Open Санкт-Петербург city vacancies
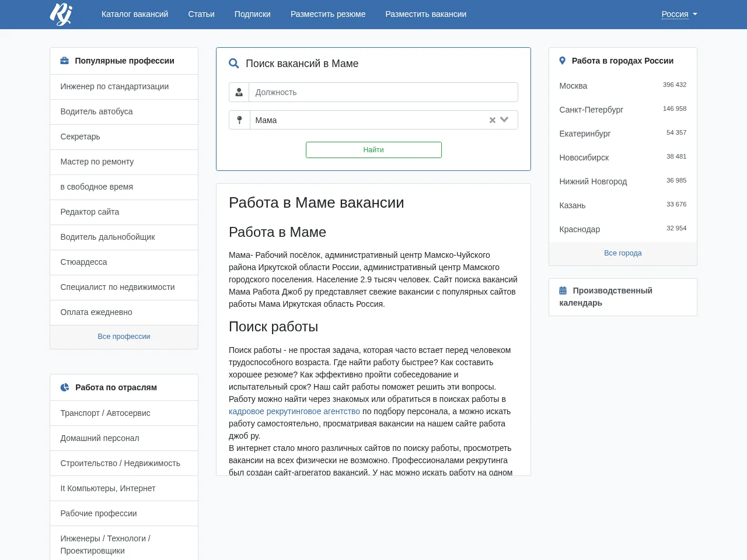Screen dimensions: 747x560 coord(623,110)
